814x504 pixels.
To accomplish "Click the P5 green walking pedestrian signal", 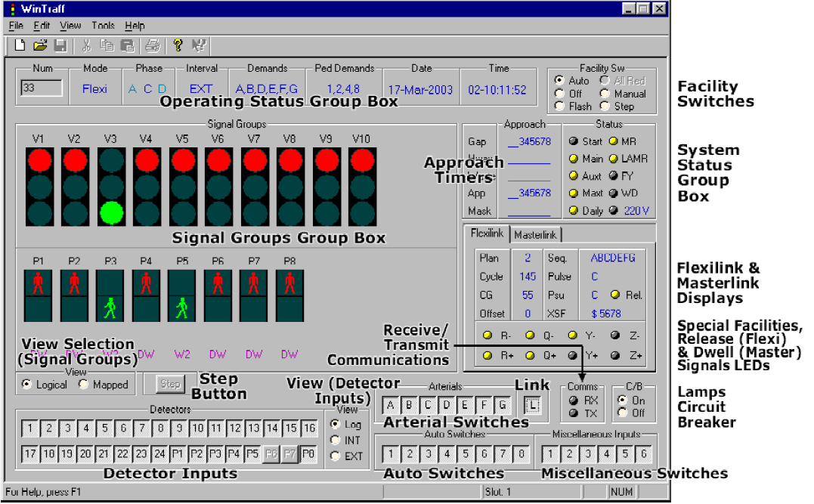I will click(181, 308).
